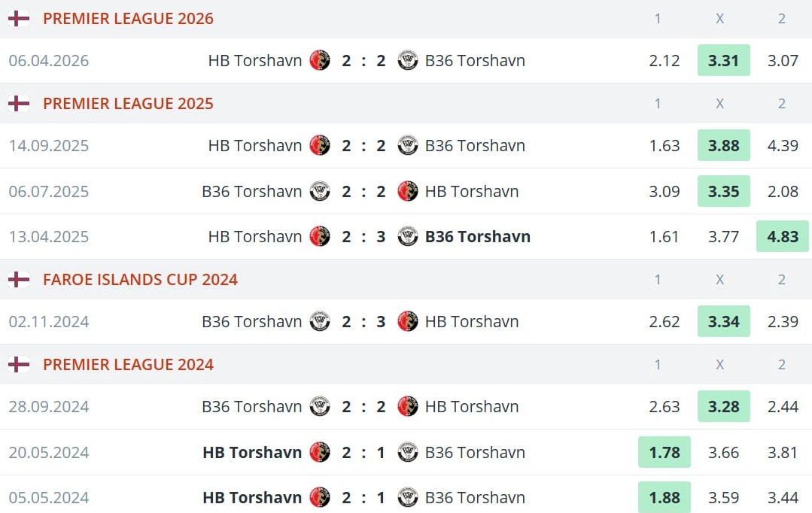Select home odds 1.88 for 05.05.2024
812x513 pixels.
pyautogui.click(x=664, y=497)
